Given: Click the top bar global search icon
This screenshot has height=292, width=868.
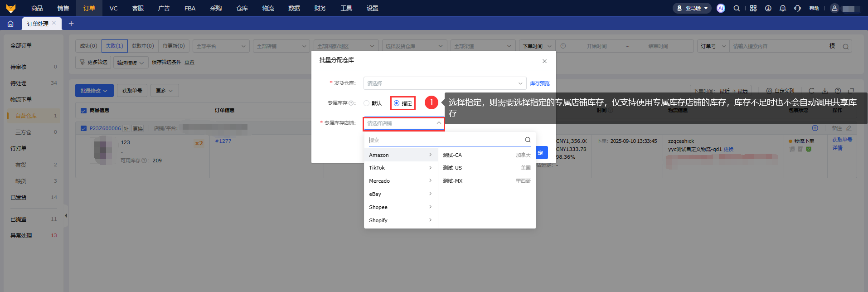Looking at the screenshot, I should 737,8.
